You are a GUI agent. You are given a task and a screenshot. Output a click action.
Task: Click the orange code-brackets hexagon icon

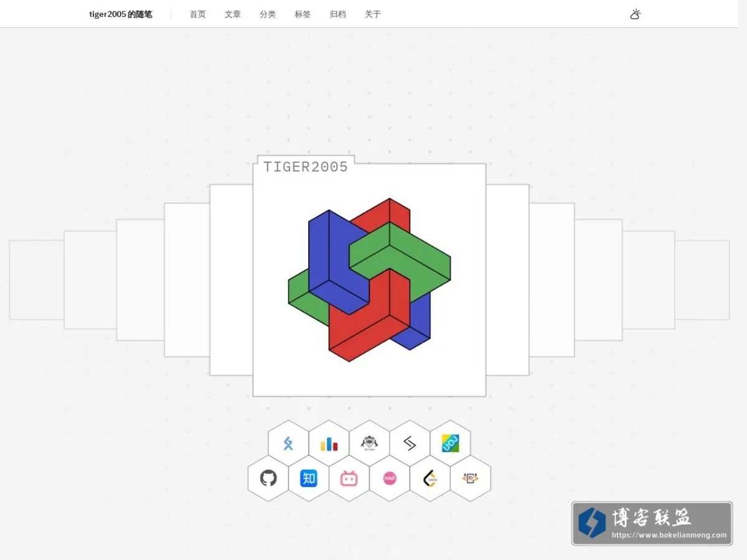[471, 478]
